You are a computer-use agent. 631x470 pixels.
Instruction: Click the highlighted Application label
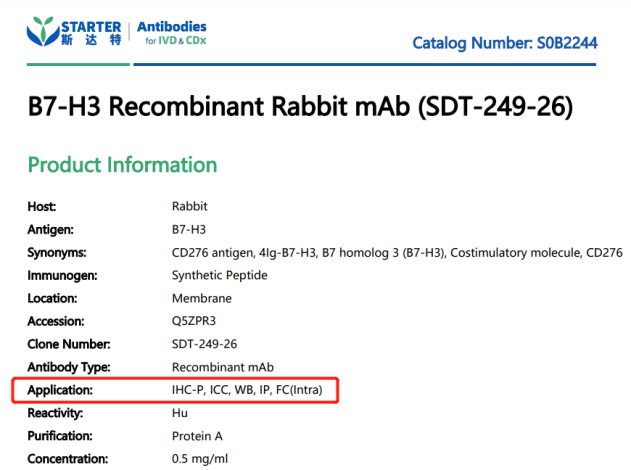(61, 390)
